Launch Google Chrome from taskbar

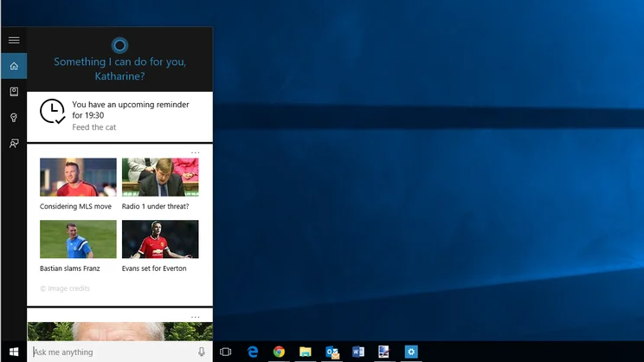pos(279,352)
